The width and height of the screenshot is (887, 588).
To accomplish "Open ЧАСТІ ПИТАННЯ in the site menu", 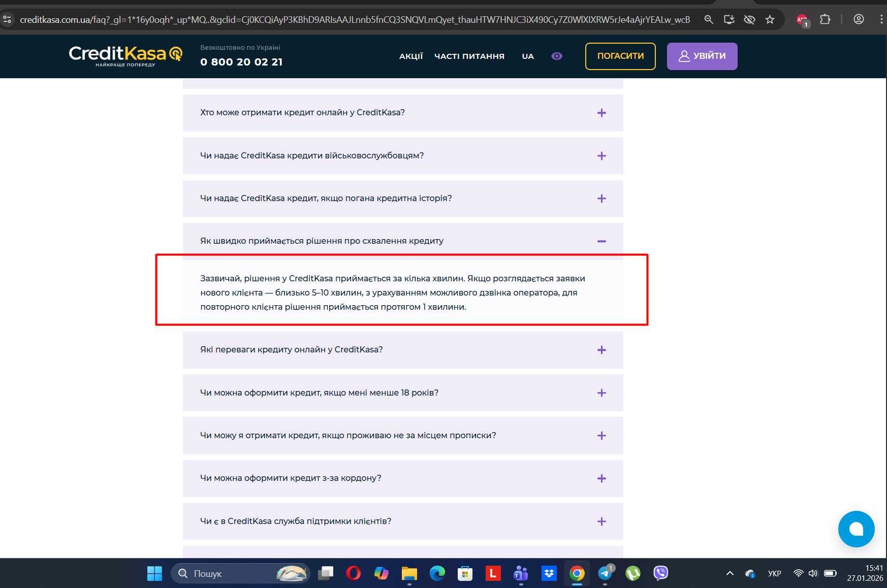I will point(469,56).
